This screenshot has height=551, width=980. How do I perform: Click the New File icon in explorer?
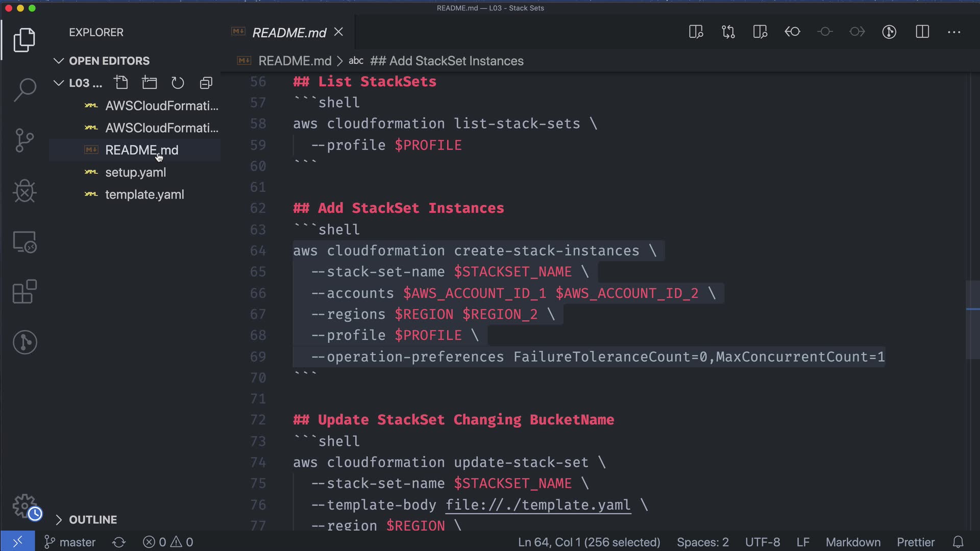[x=121, y=83]
